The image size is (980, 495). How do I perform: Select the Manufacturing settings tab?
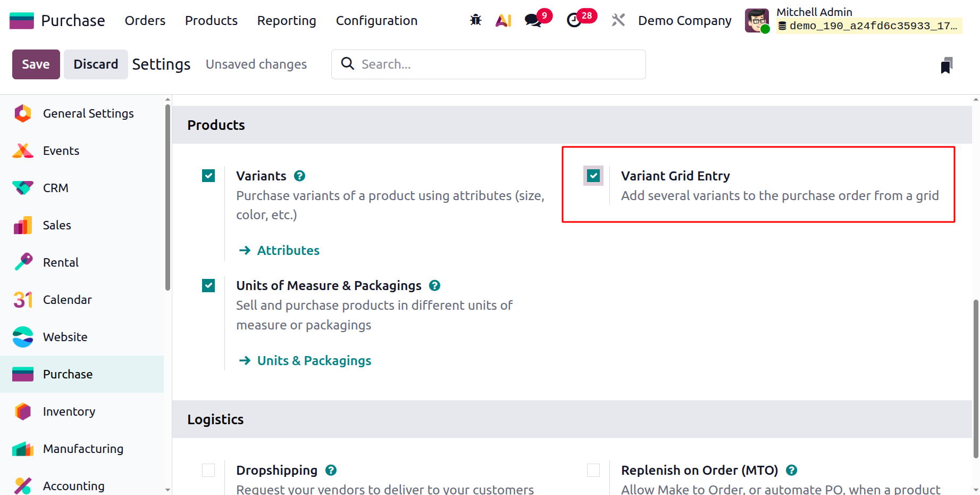coord(83,449)
